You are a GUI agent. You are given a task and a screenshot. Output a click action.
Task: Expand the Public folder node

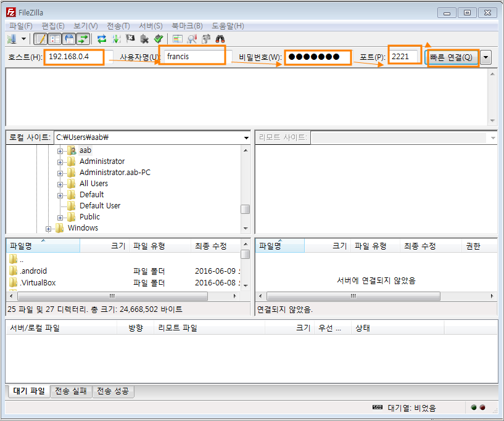(60, 218)
